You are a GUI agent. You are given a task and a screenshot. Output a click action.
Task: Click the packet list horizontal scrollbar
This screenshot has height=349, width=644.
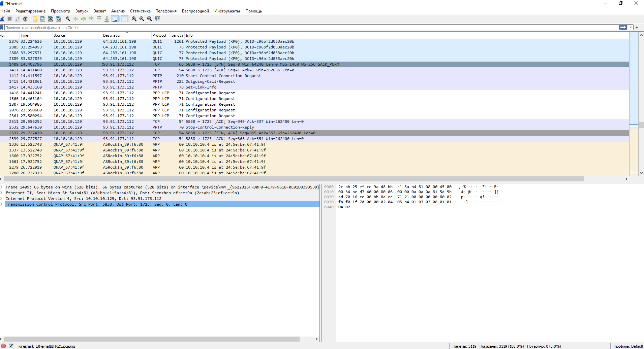tap(294, 179)
